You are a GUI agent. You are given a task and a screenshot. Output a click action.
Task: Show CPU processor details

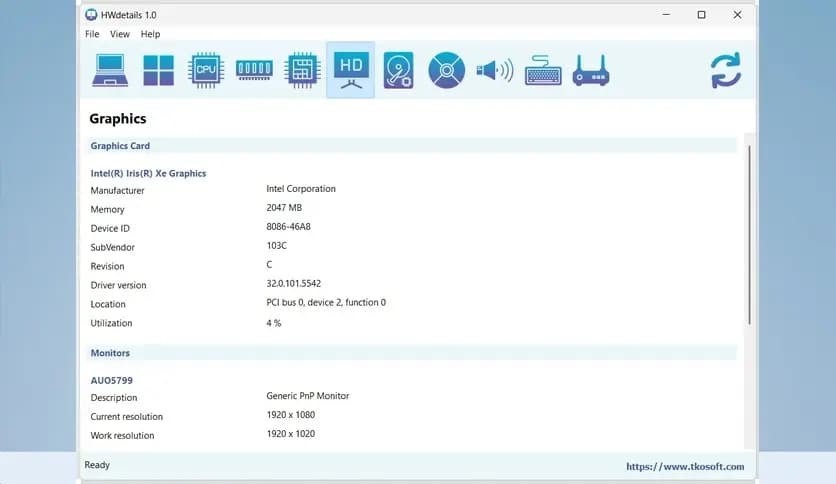click(x=206, y=70)
